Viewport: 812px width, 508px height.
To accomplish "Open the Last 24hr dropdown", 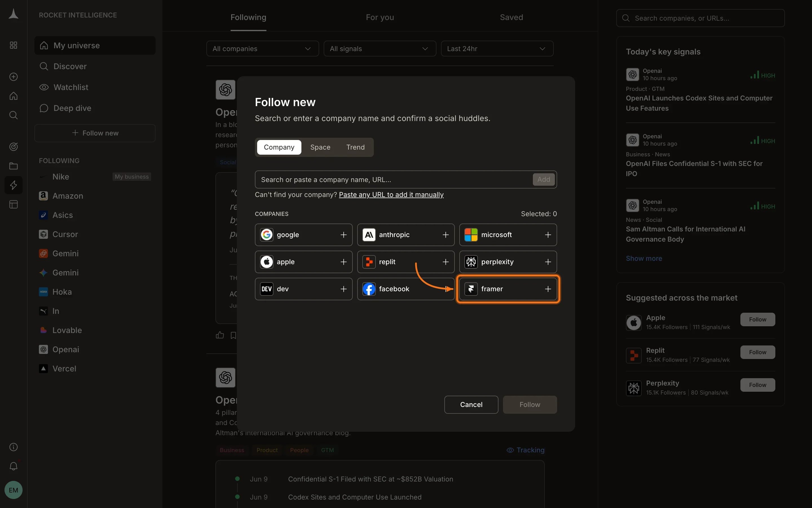I will pyautogui.click(x=497, y=49).
